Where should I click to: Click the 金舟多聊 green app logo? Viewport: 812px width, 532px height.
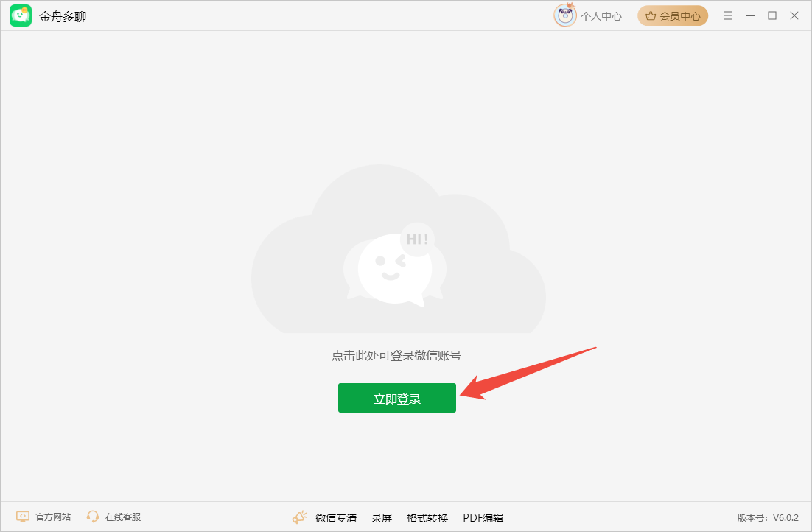tap(21, 15)
